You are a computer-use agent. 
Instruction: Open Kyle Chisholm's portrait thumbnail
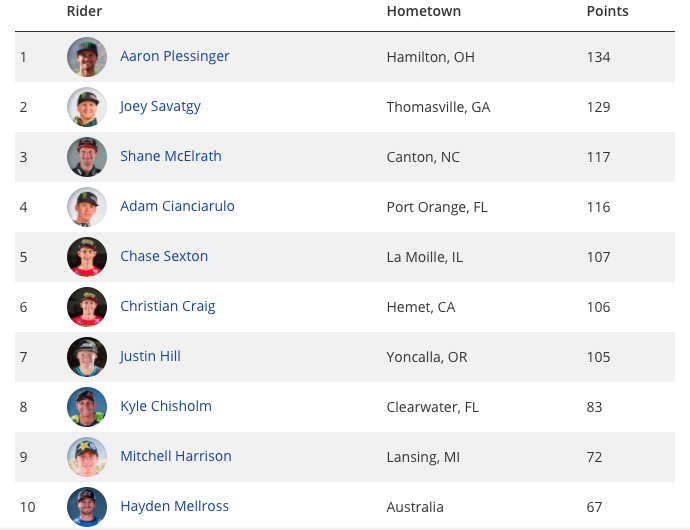tap(87, 407)
